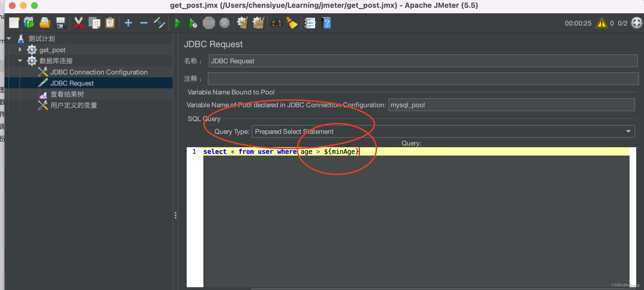Click the Paste clipboard icon
644x290 pixels.
(110, 23)
